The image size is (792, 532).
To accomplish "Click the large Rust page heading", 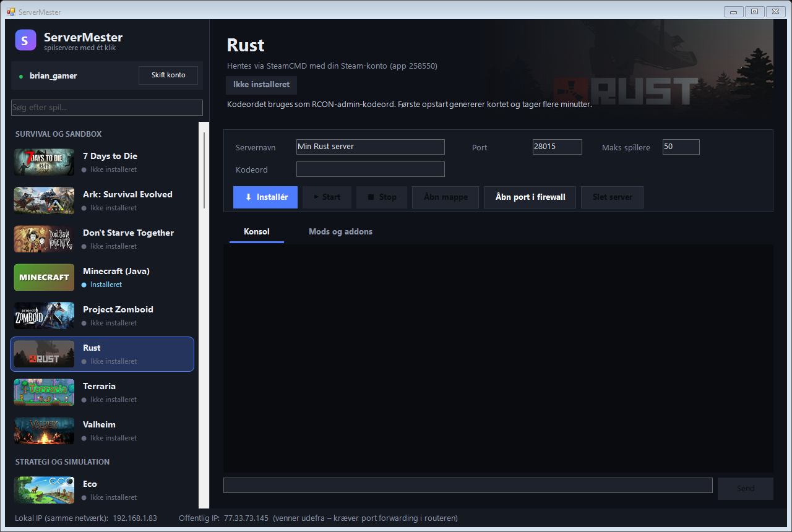I will pos(246,45).
